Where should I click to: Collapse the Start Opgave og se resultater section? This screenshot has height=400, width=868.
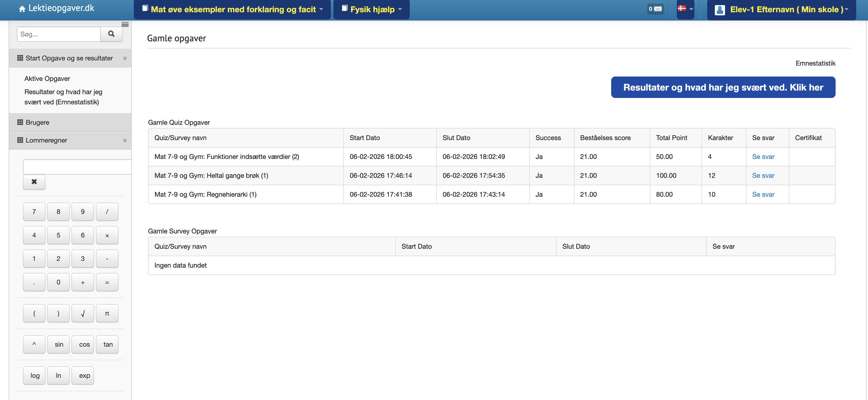pyautogui.click(x=69, y=58)
